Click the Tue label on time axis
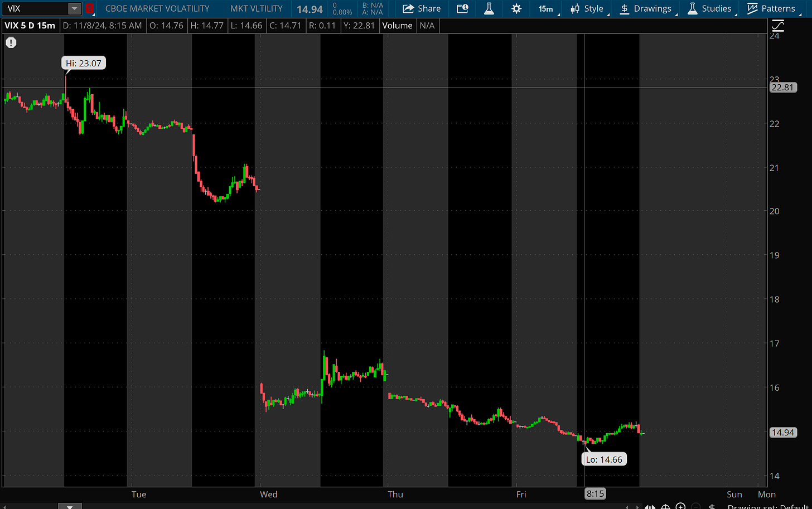The image size is (812, 509). click(138, 494)
